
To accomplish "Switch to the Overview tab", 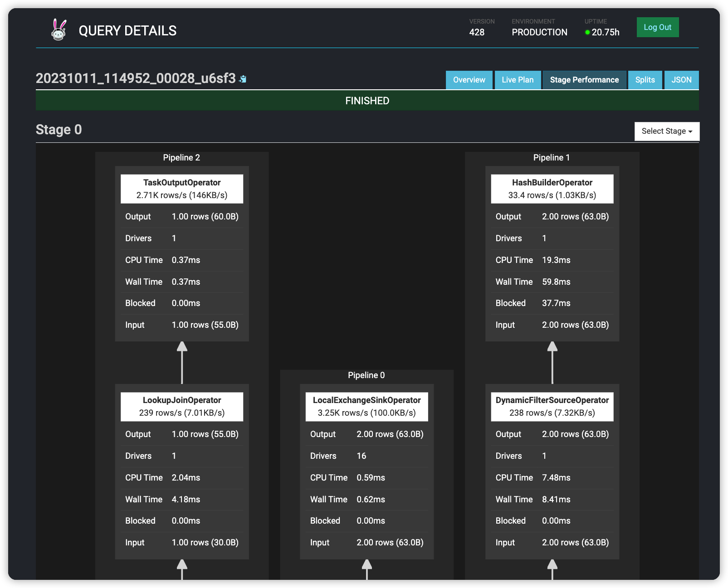I will (469, 80).
